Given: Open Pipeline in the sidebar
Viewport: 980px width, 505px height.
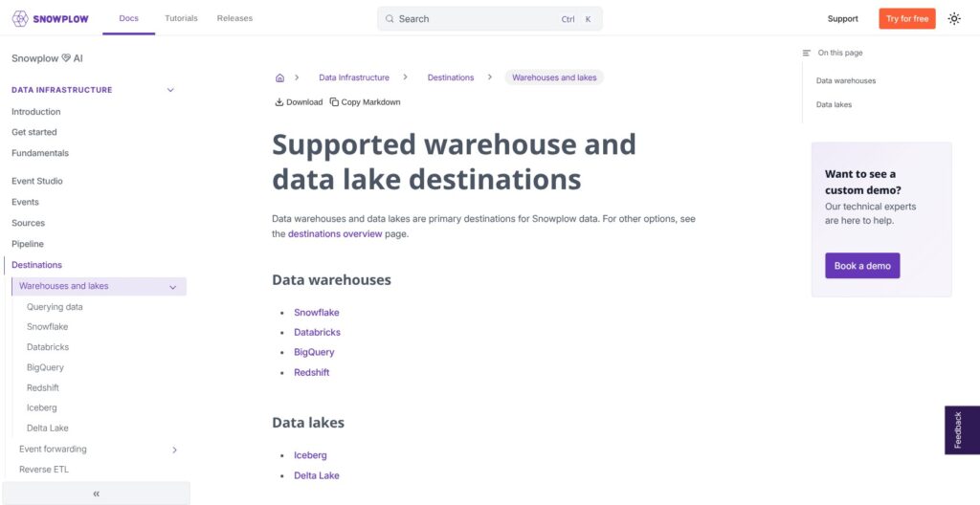Looking at the screenshot, I should 28,244.
